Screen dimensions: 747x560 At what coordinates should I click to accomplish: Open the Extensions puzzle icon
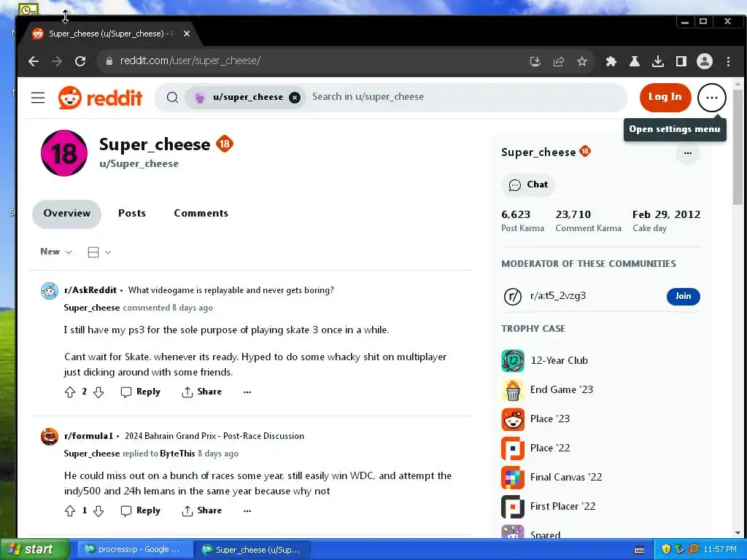coord(611,61)
